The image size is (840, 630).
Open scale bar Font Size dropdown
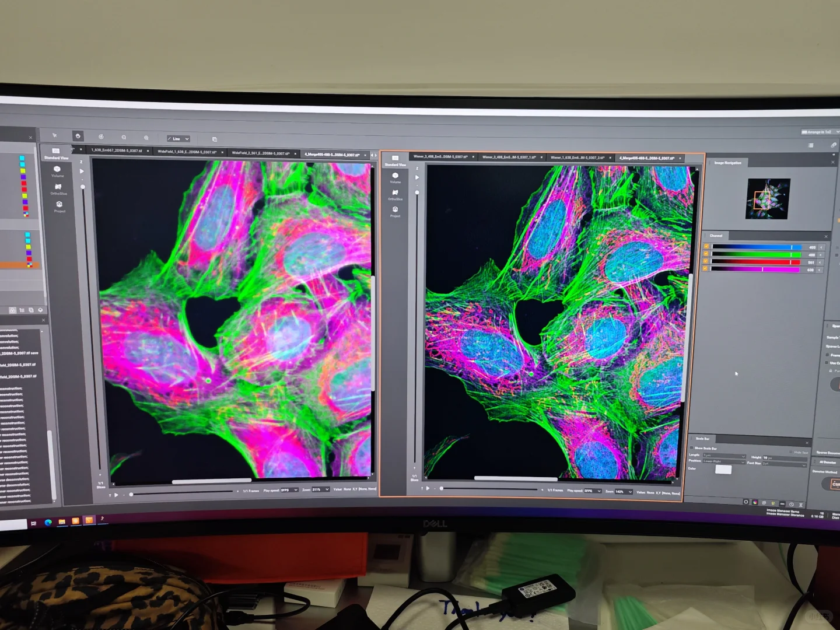[784, 464]
